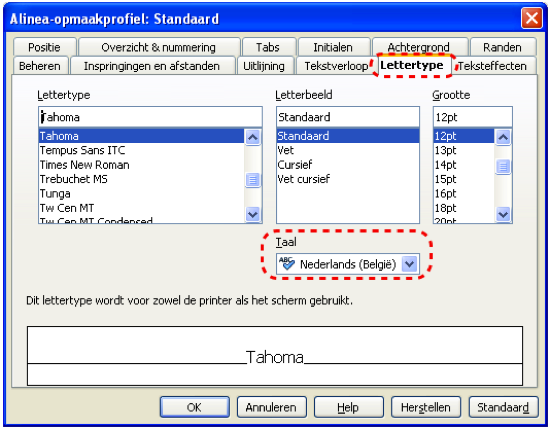The height and width of the screenshot is (429, 550).
Task: Click the font list scrollbar thumb
Action: click(x=253, y=180)
